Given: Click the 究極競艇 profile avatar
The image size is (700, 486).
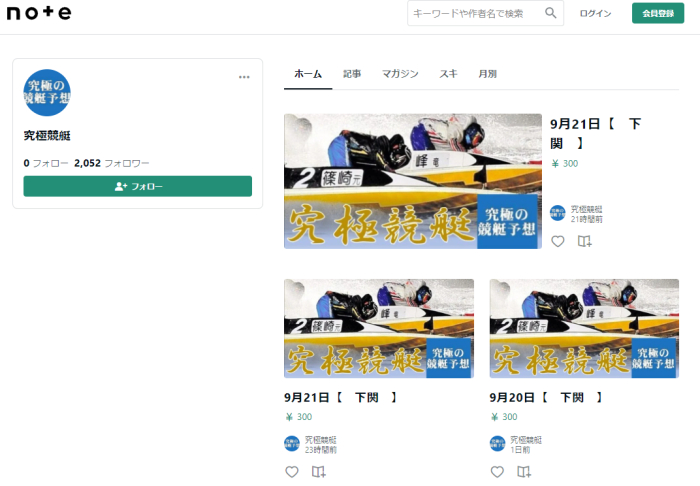Looking at the screenshot, I should click(47, 93).
